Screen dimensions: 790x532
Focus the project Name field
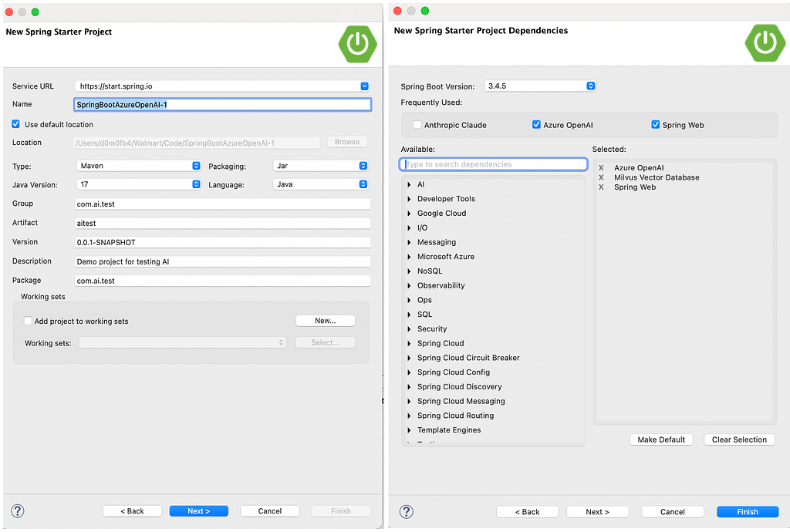[223, 105]
